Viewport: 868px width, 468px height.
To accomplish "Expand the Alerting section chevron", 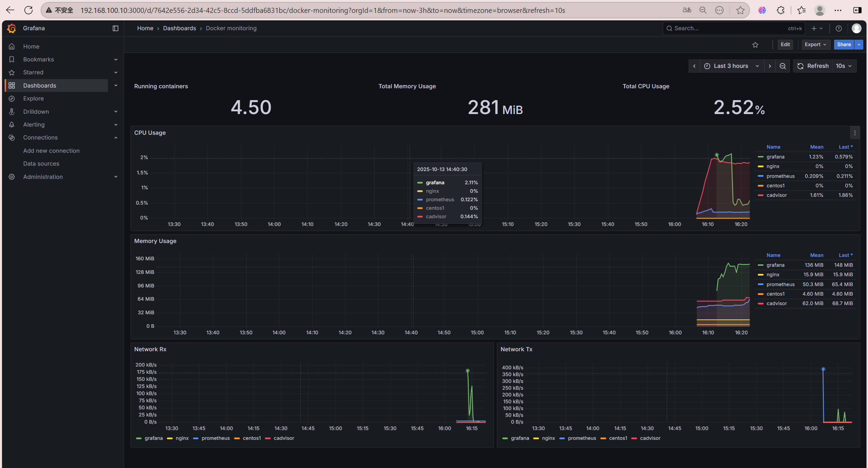I will pyautogui.click(x=116, y=125).
